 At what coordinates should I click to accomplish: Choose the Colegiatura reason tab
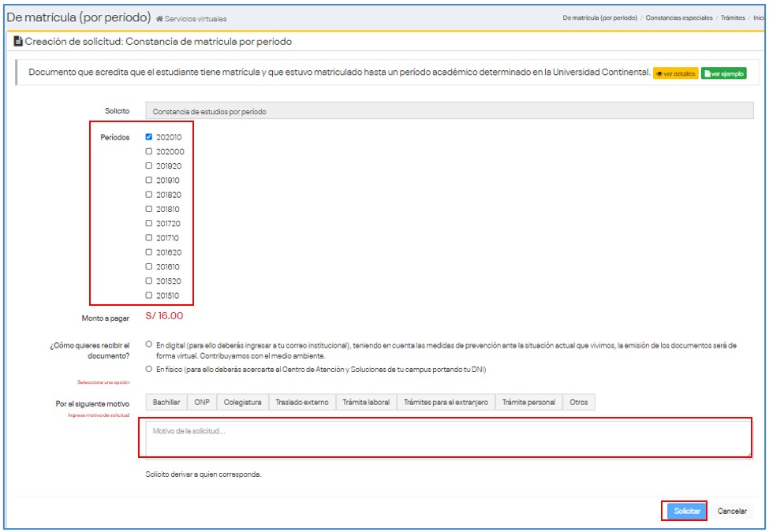242,402
